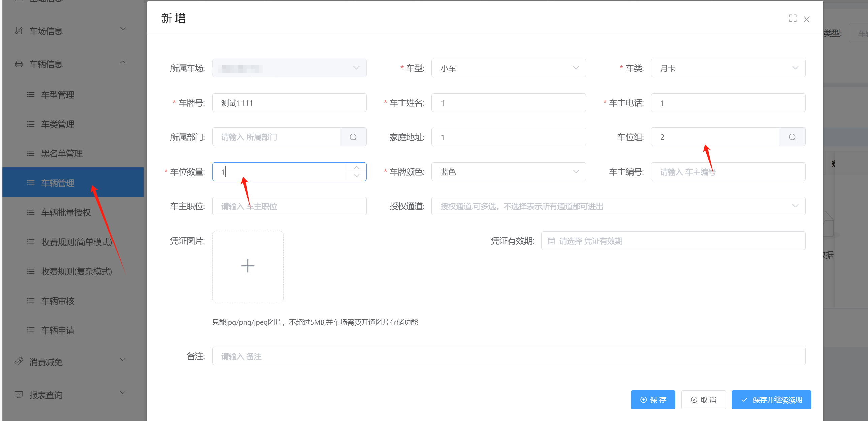Image resolution: width=868 pixels, height=421 pixels.
Task: Focus the 车牌号 input field
Action: click(x=289, y=103)
